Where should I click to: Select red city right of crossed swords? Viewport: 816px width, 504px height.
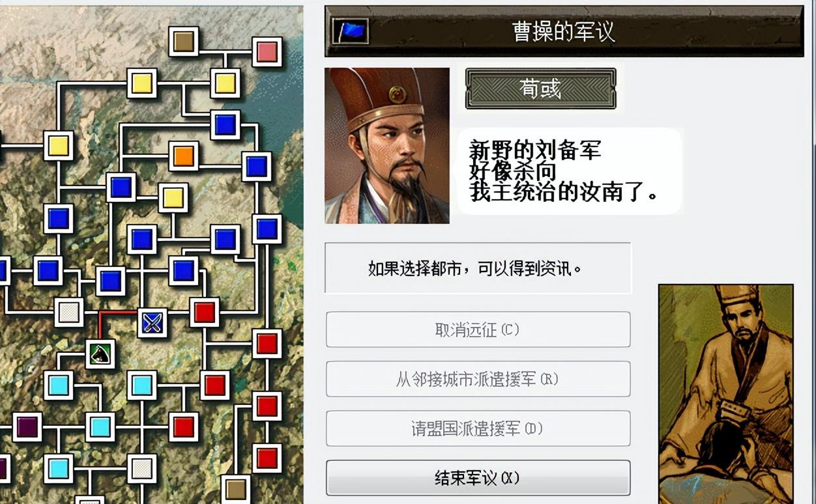tap(205, 313)
